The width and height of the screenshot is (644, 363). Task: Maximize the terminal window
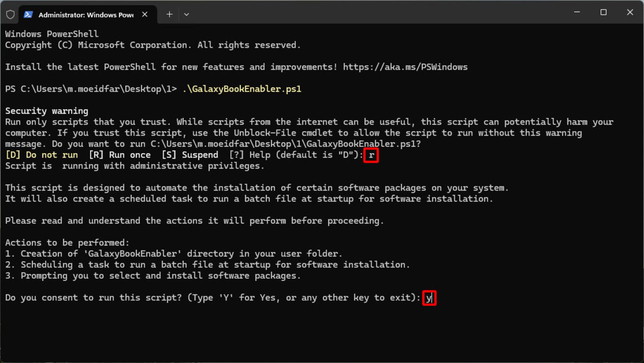603,12
